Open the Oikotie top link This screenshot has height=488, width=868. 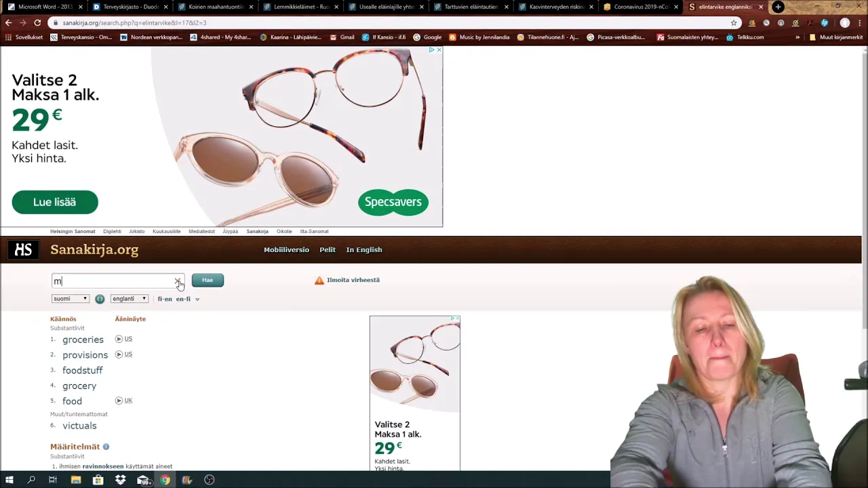(x=284, y=231)
